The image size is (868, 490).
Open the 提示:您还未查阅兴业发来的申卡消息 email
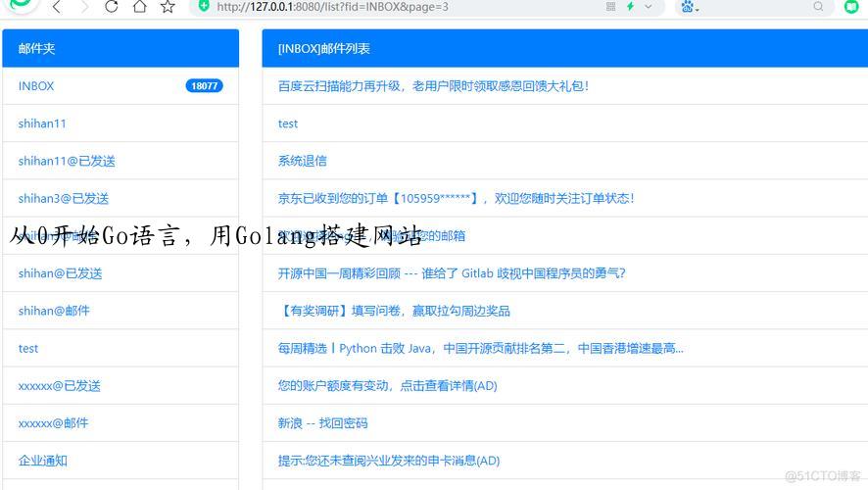point(389,461)
